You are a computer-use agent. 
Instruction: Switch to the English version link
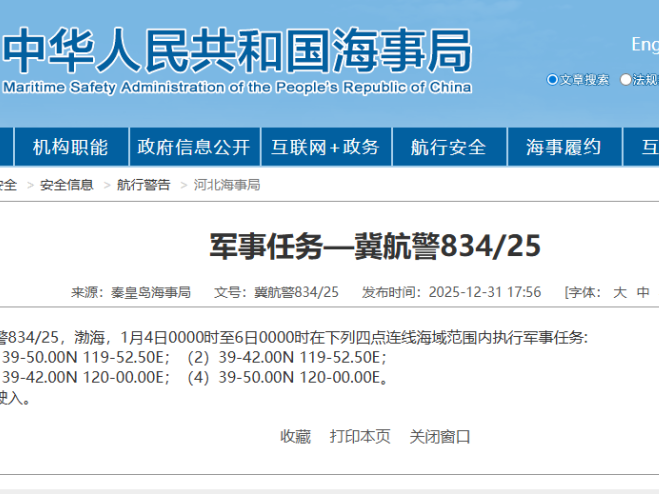(x=644, y=44)
